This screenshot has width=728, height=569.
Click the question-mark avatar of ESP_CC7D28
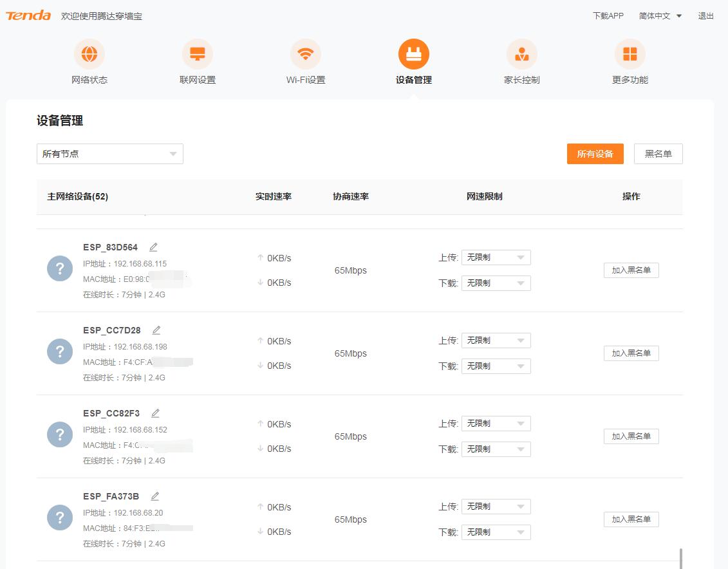pos(60,351)
